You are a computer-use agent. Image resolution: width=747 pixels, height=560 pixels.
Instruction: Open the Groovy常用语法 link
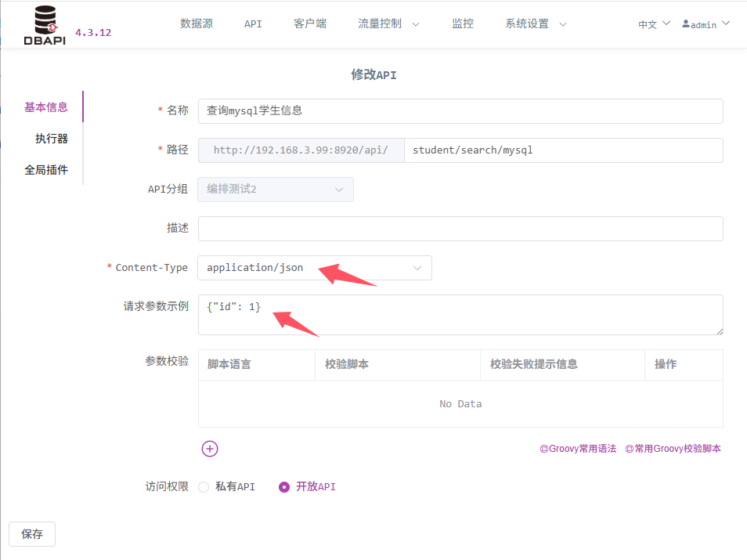(578, 449)
